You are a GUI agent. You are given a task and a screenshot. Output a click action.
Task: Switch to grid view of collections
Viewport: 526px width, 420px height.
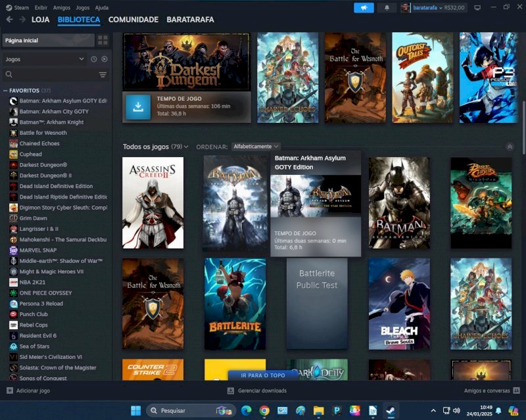pyautogui.click(x=103, y=40)
